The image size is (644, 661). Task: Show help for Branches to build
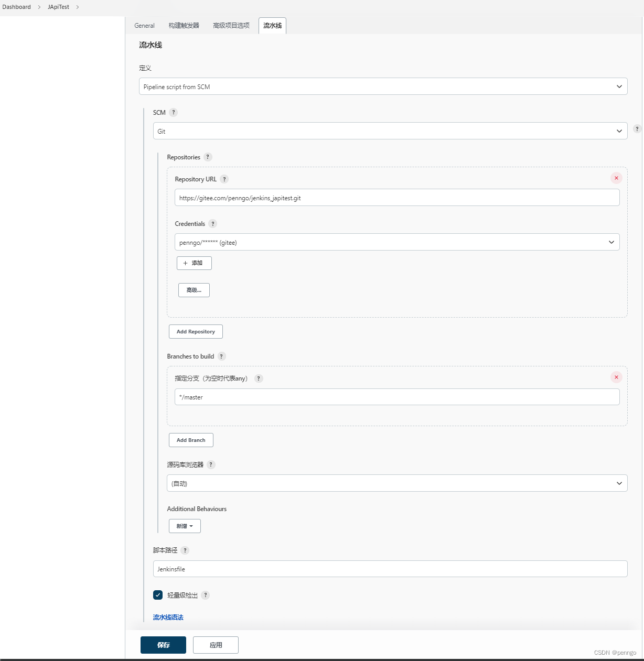click(221, 356)
